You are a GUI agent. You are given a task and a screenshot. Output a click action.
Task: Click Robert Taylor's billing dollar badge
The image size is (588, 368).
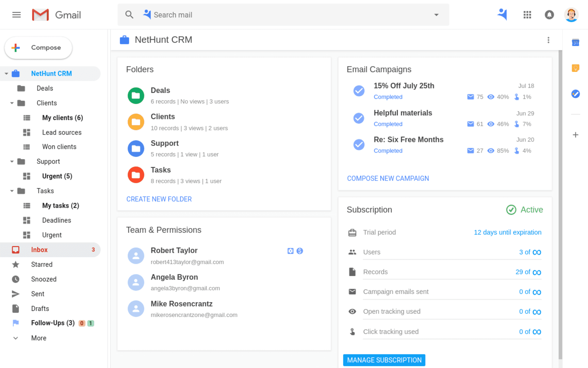tap(299, 251)
